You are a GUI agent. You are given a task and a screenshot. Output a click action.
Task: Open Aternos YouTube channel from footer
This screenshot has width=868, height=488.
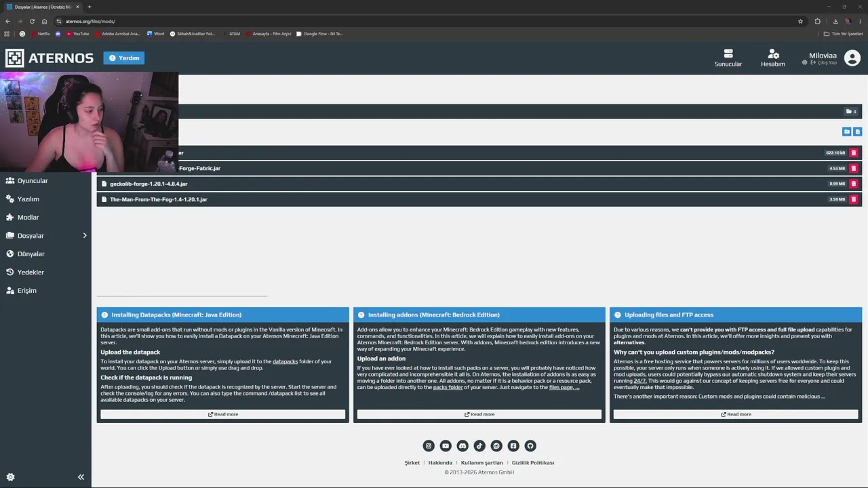446,445
